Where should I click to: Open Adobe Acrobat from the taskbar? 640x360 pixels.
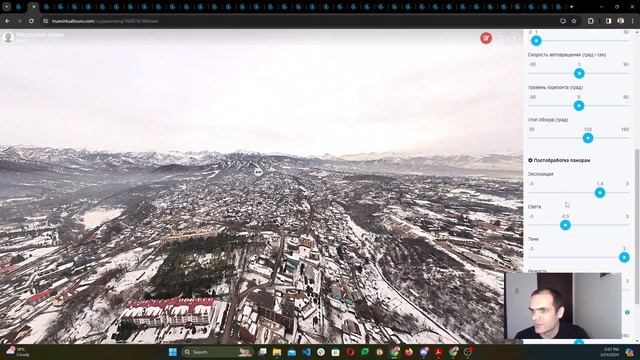[438, 352]
